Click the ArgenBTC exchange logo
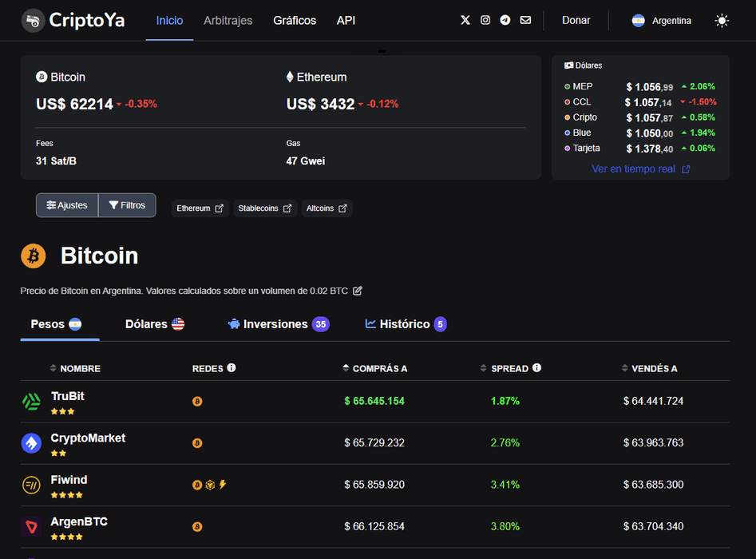Viewport: 756px width, 559px height. click(x=32, y=527)
